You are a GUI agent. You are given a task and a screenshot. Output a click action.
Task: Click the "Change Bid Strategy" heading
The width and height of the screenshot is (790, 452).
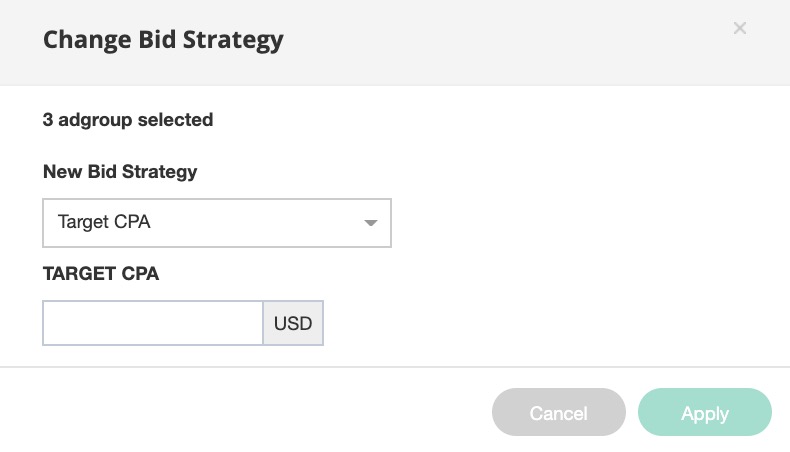pos(163,40)
